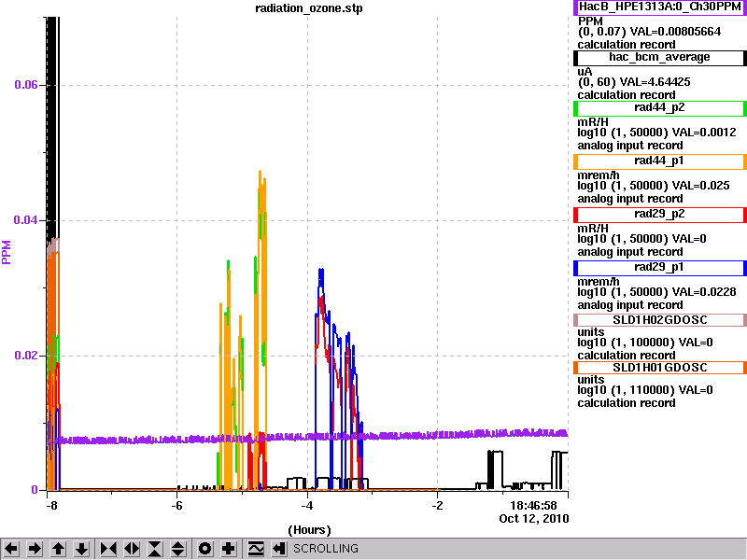Zoom out horizontally with the outward-pointing triangles

point(132,549)
